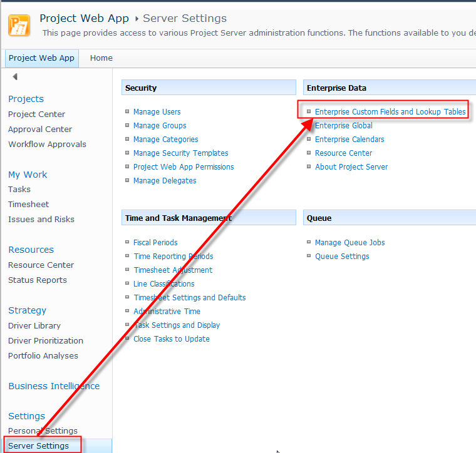Click the Business Intelligence heading
Viewport: 476px width, 453px height.
pos(54,386)
